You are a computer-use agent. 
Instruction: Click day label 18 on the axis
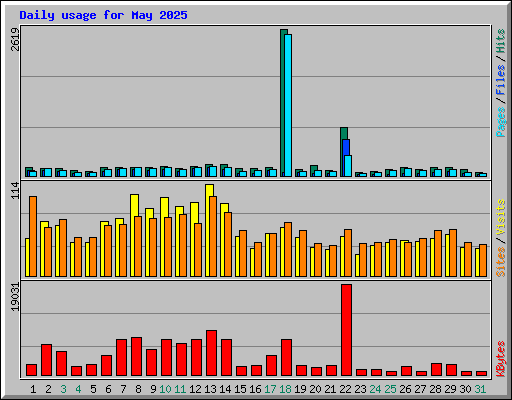point(285,389)
